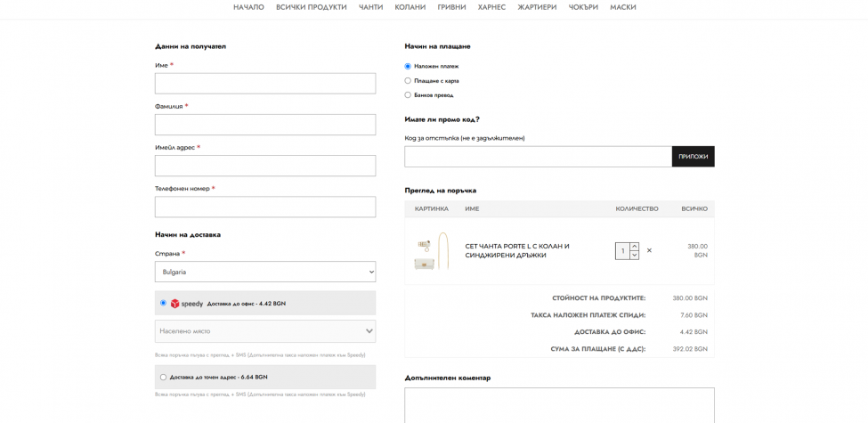Click the КАРТИНКА column header
Image resolution: width=868 pixels, height=423 pixels.
tap(431, 208)
